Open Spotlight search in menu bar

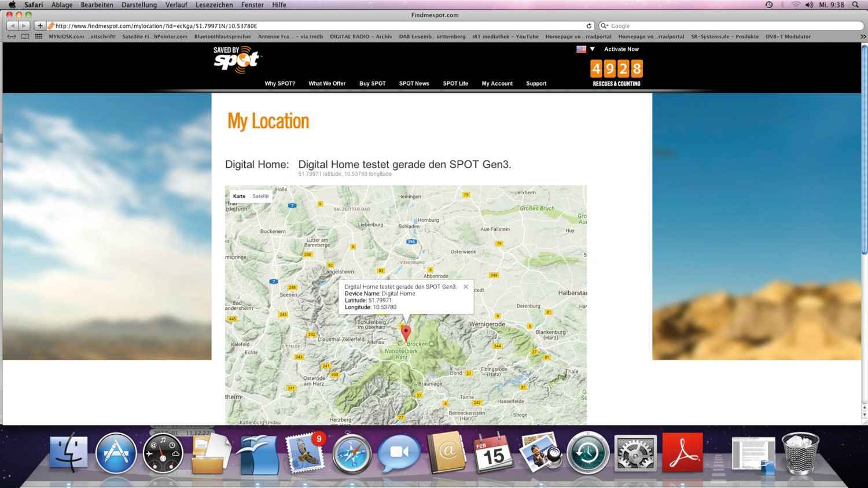click(855, 5)
